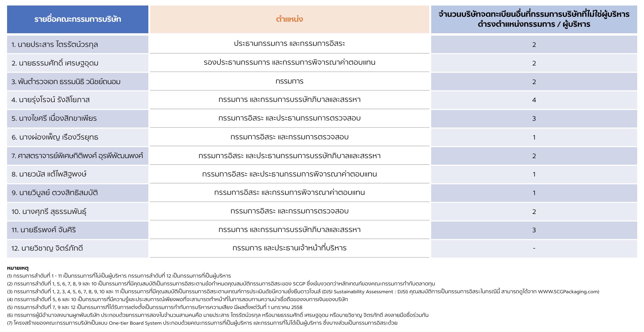This screenshot has height=332, width=644.
Task: Click the row 3 name พันตำรวจเอก ธรรมนิธิ
Action: coord(66,82)
